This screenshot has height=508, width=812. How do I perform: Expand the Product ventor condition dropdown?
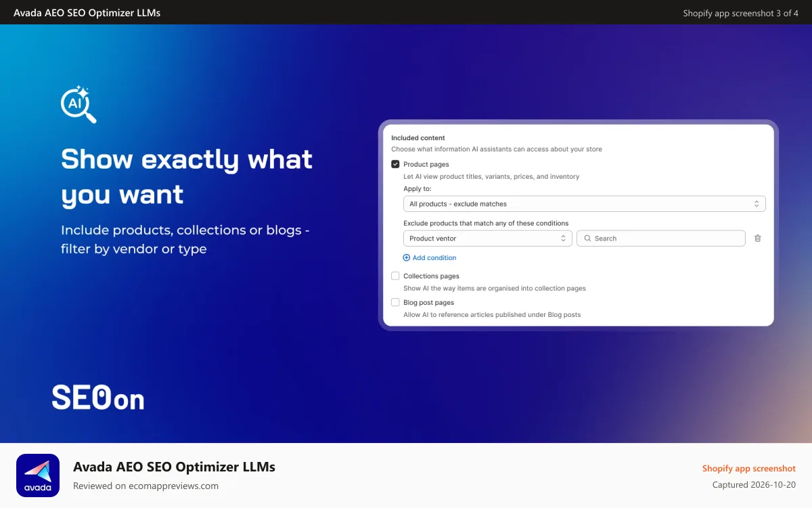487,238
